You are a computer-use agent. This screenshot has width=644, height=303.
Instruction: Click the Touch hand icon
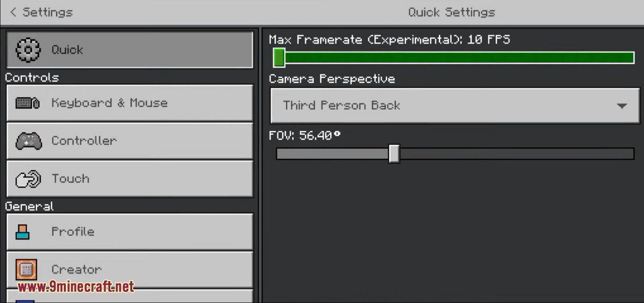[28, 179]
